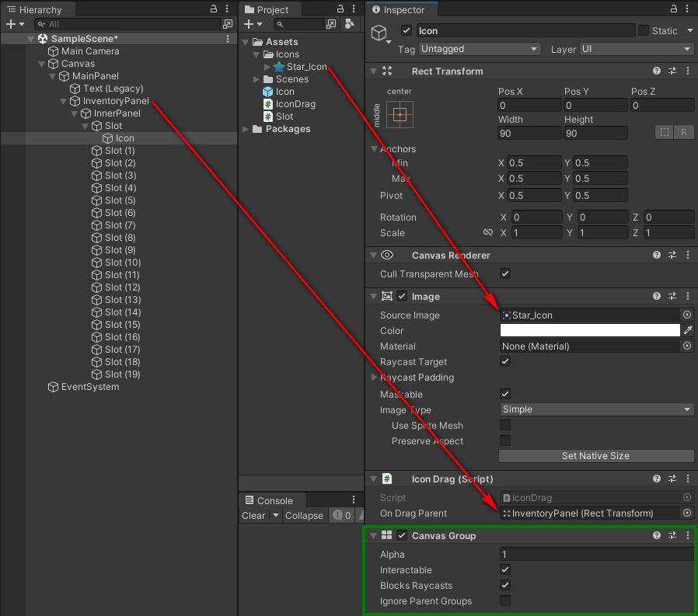Toggle constrained proportions scale link icon
The image size is (698, 616).
(x=488, y=232)
